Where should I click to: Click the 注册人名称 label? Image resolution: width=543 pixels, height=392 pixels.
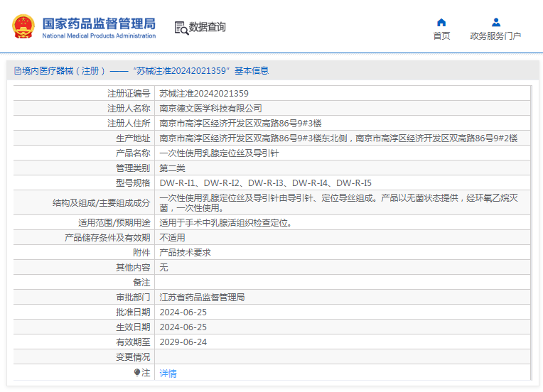click(x=129, y=108)
